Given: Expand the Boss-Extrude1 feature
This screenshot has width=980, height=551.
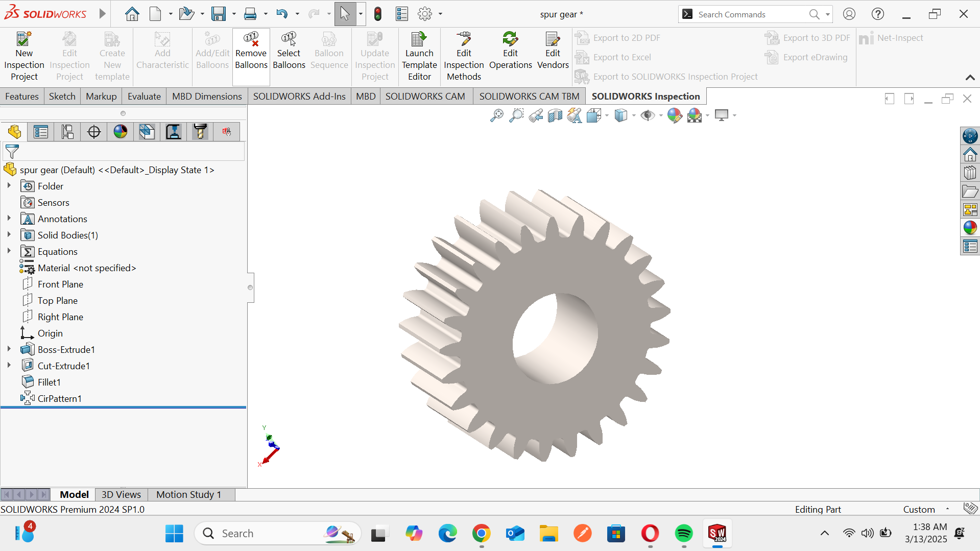Looking at the screenshot, I should tap(9, 349).
